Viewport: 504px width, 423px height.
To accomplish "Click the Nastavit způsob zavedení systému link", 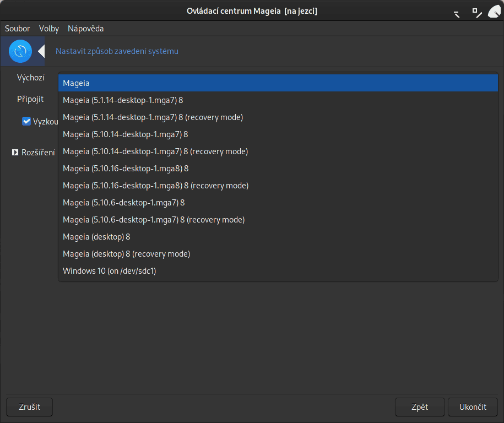I will 116,51.
